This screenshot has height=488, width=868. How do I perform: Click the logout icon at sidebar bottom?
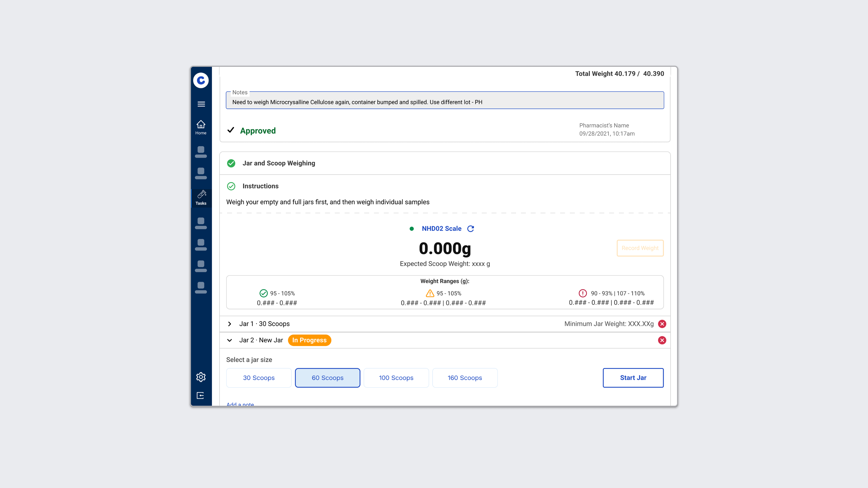(x=200, y=395)
